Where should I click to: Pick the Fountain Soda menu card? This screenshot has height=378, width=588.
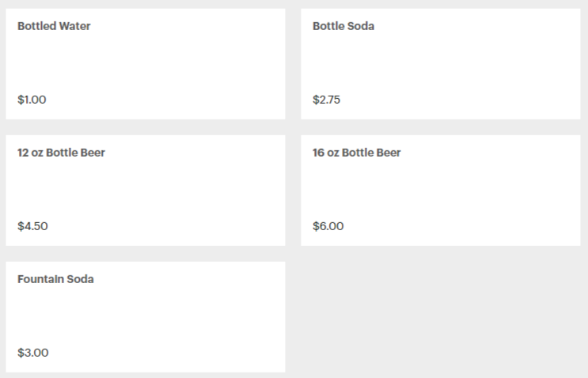point(146,317)
